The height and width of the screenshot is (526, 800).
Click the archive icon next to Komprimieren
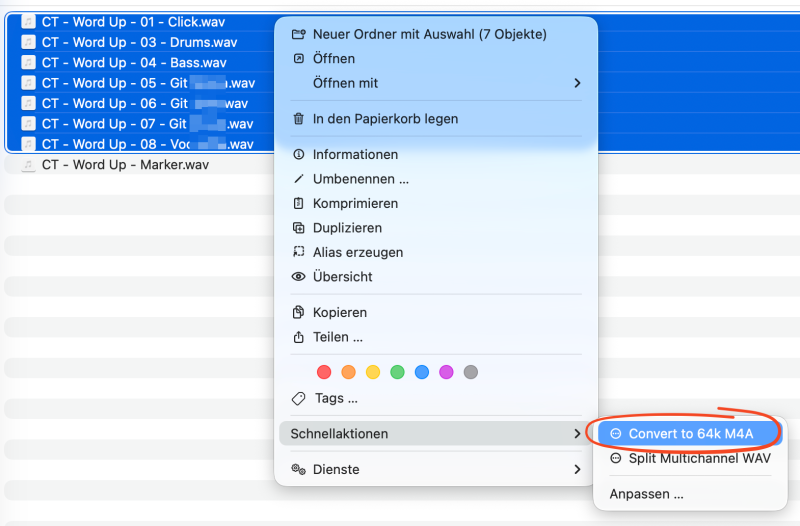point(298,204)
